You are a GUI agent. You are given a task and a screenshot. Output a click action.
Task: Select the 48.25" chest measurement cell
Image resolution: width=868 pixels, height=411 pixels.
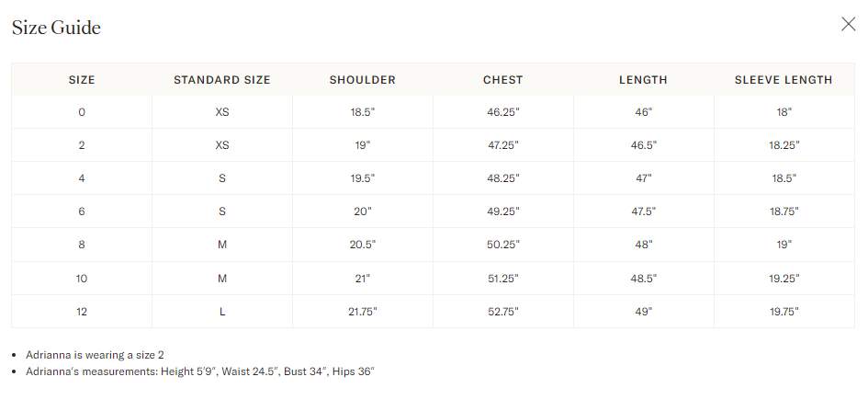point(503,178)
